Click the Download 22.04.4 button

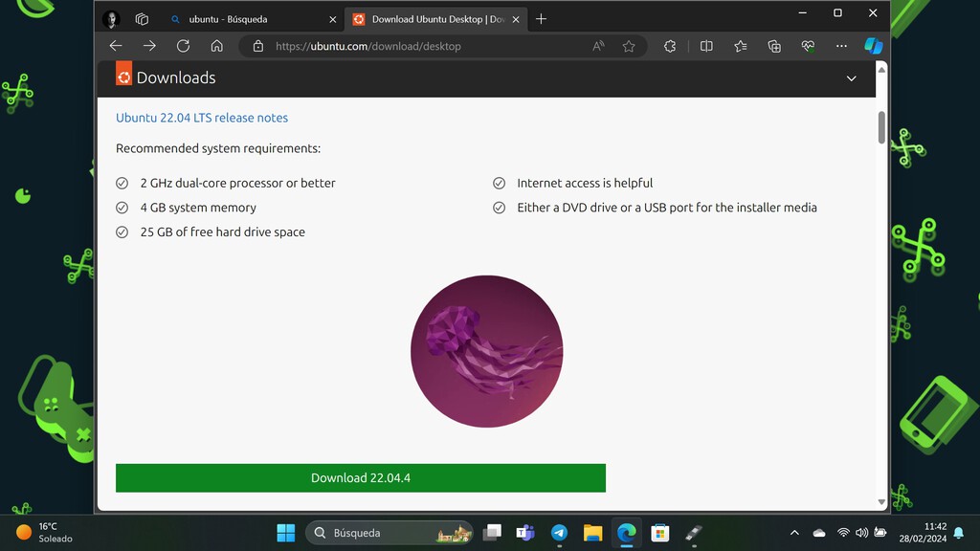click(361, 477)
